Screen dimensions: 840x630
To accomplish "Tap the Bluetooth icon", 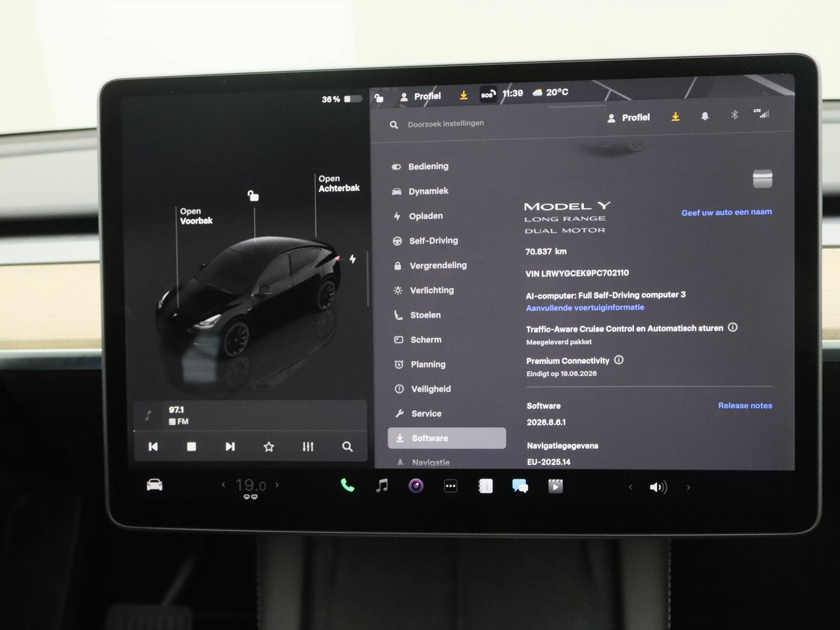I will tap(735, 115).
